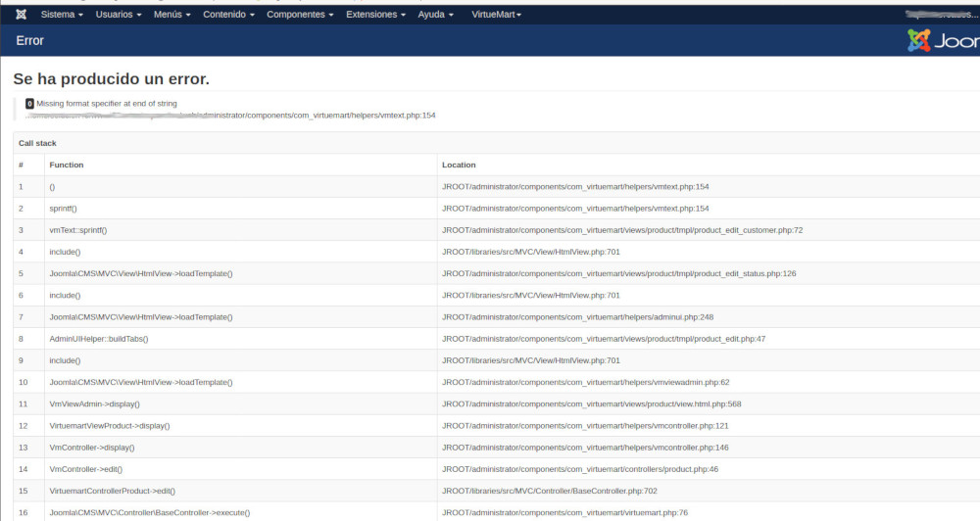Click the 'Call stack' table caption
The height and width of the screenshot is (521, 980).
(x=37, y=143)
